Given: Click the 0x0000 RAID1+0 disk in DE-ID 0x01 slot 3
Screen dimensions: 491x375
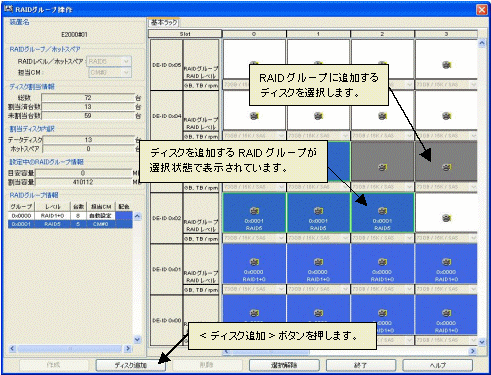Looking at the screenshot, I should [x=446, y=264].
